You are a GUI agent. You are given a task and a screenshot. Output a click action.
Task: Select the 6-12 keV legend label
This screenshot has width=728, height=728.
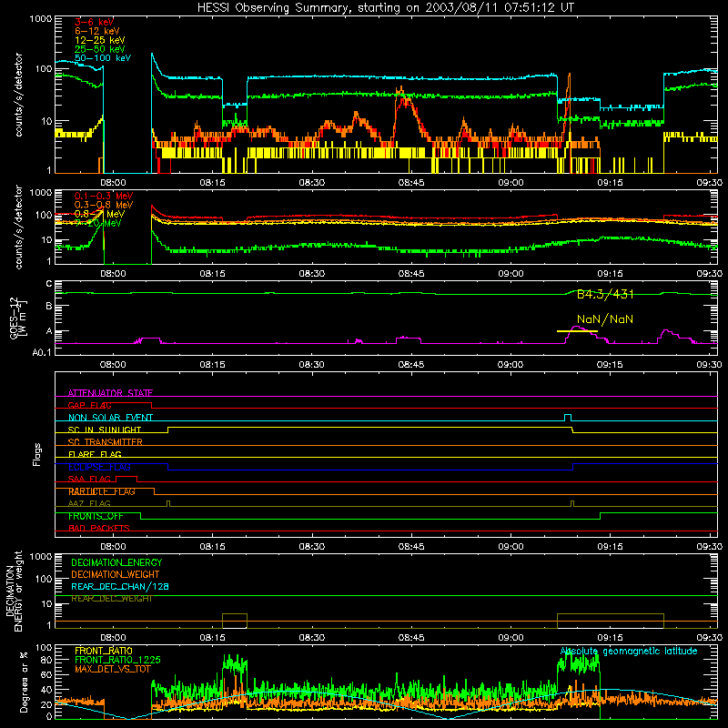coord(97,31)
